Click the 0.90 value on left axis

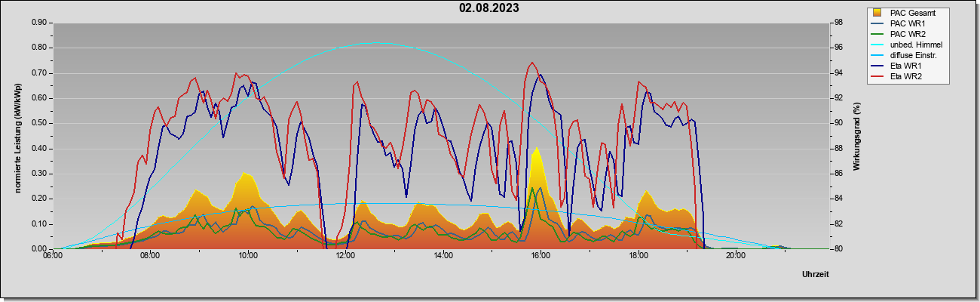38,23
